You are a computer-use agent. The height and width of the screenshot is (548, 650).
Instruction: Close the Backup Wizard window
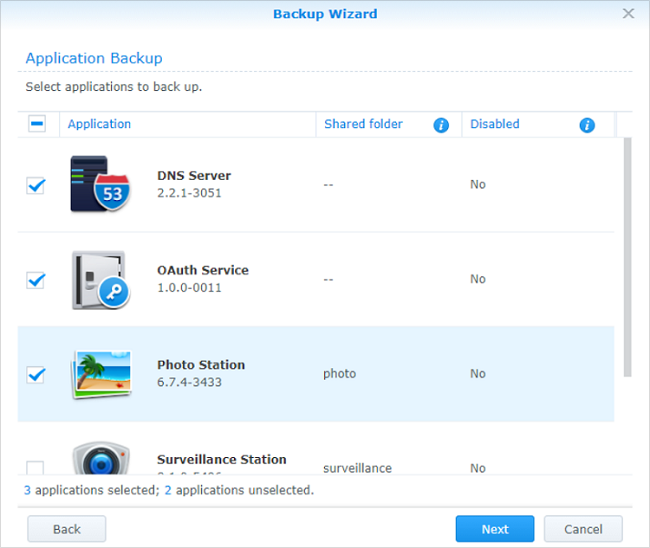(628, 14)
